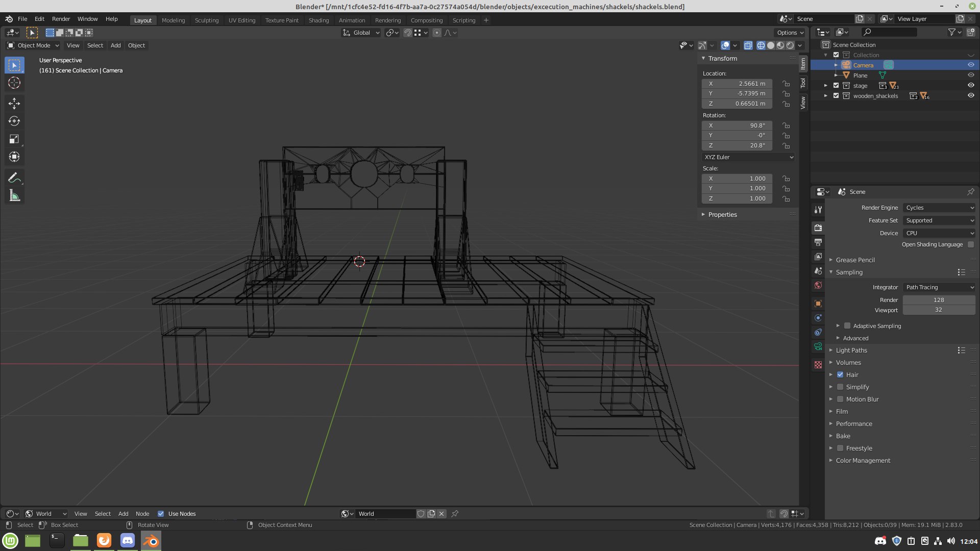
Task: Switch to the Shading workspace tab
Action: pyautogui.click(x=318, y=20)
